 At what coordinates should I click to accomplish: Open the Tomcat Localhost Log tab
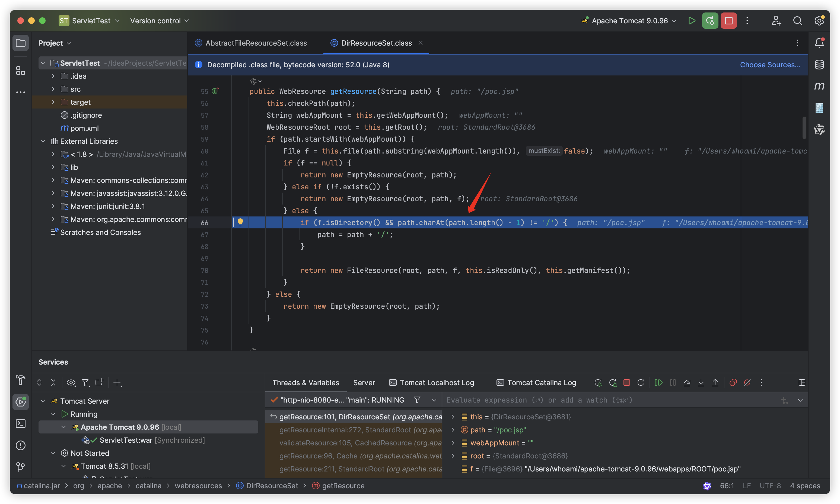tap(431, 383)
